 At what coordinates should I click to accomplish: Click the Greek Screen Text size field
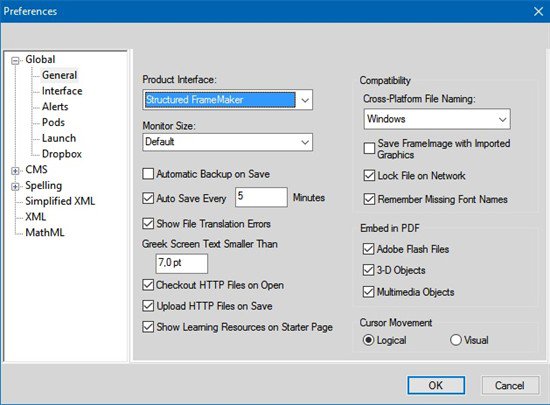[182, 264]
